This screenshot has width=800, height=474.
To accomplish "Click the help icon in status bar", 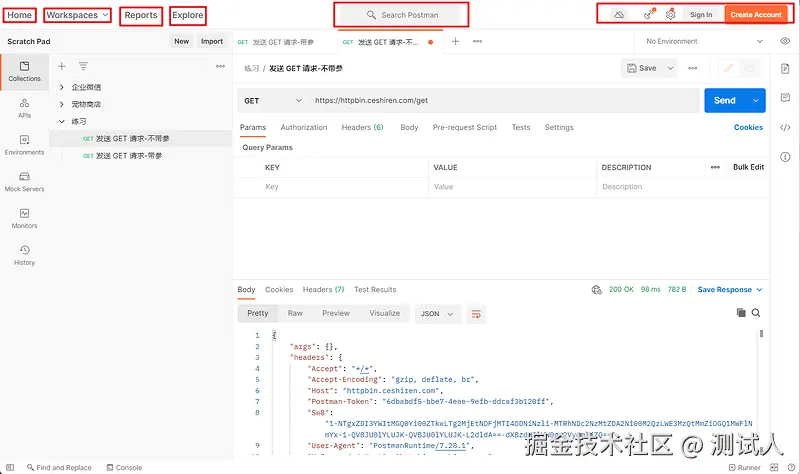I will [x=791, y=467].
